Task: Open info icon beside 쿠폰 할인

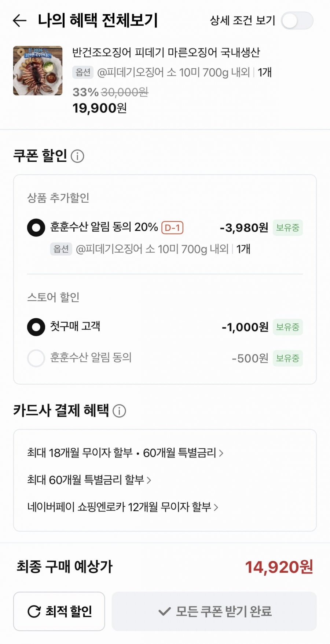Action: [77, 156]
